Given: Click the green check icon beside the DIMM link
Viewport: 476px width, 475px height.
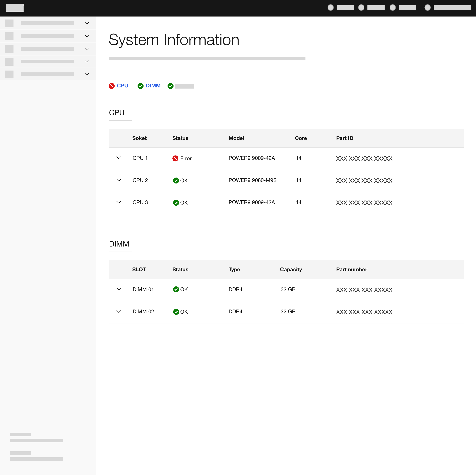Looking at the screenshot, I should (x=140, y=86).
